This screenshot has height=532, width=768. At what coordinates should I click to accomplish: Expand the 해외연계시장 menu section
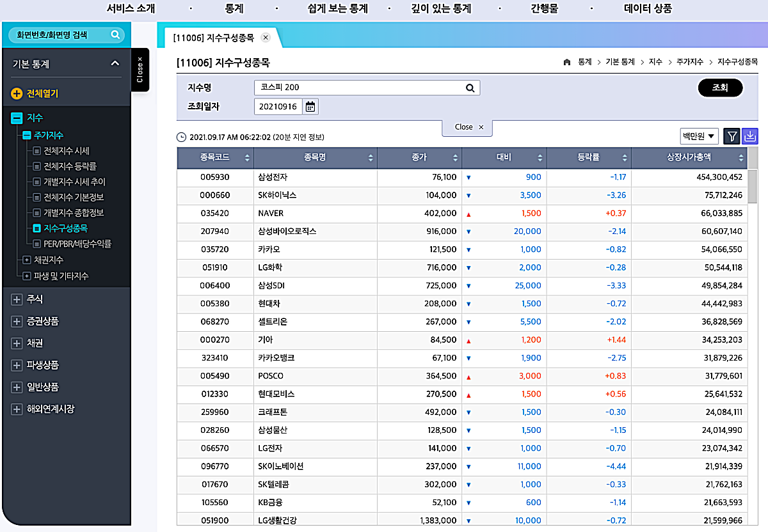pos(17,409)
